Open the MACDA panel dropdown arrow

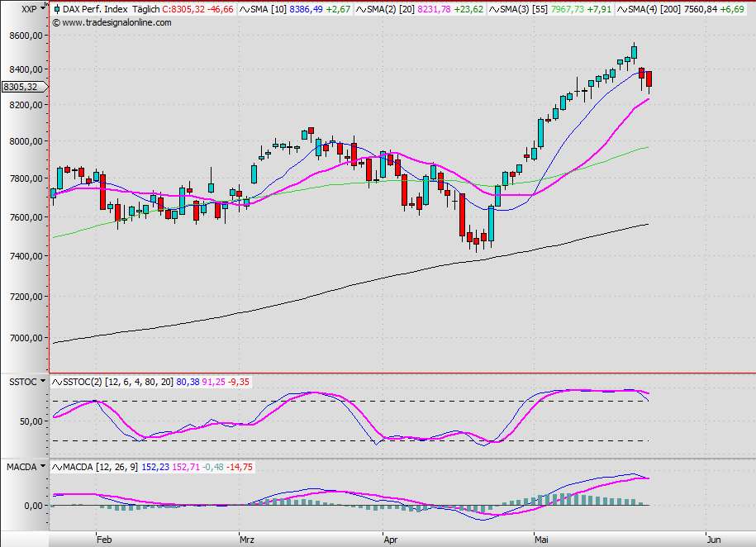pyautogui.click(x=43, y=467)
